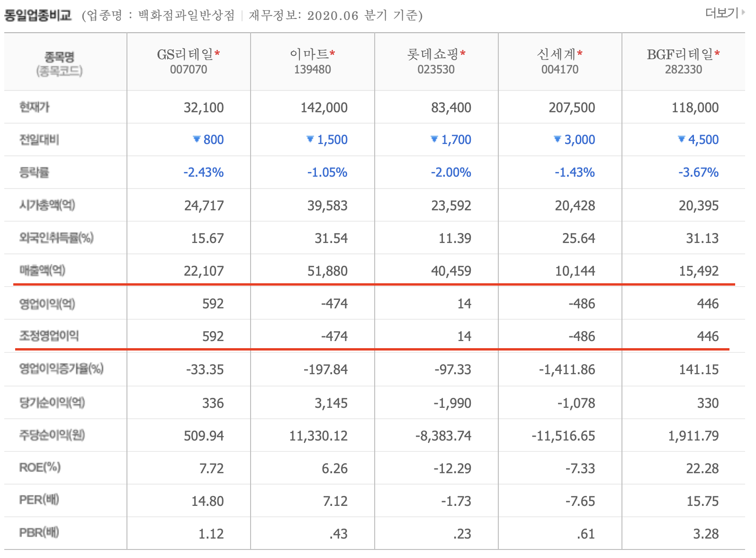756x558 pixels.
Task: Click GS리테일 current price 32,100
Action: click(204, 108)
